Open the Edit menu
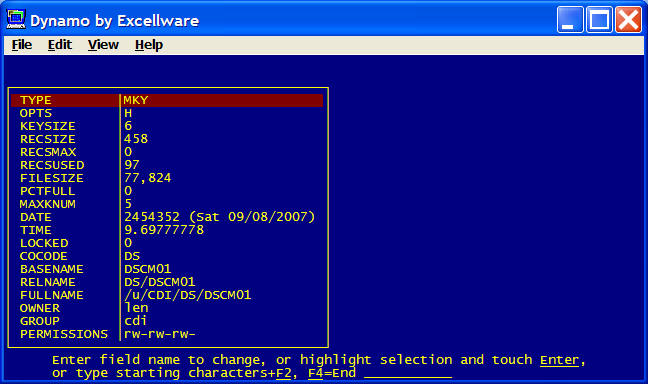Image resolution: width=648 pixels, height=384 pixels. [x=60, y=45]
